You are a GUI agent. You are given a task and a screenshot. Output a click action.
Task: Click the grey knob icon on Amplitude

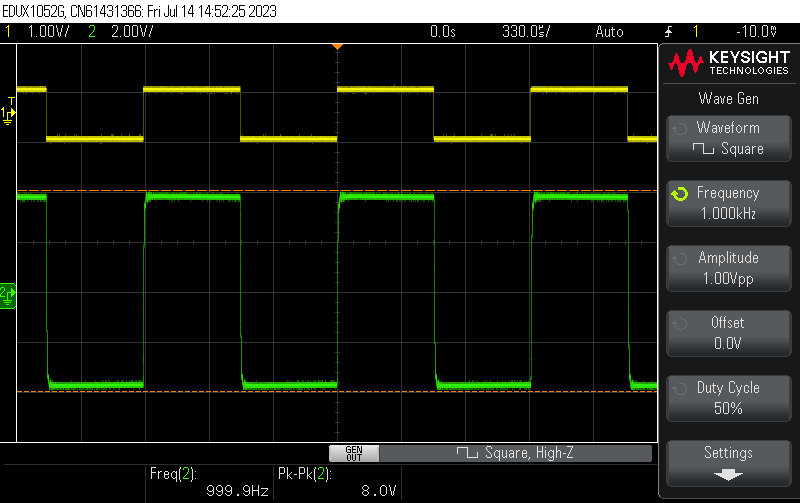pyautogui.click(x=680, y=259)
